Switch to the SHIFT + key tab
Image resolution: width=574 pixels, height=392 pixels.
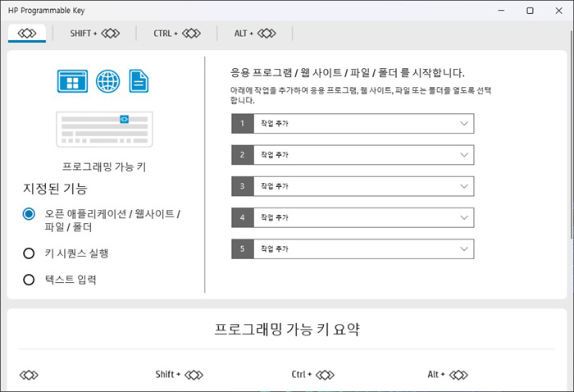coord(95,34)
